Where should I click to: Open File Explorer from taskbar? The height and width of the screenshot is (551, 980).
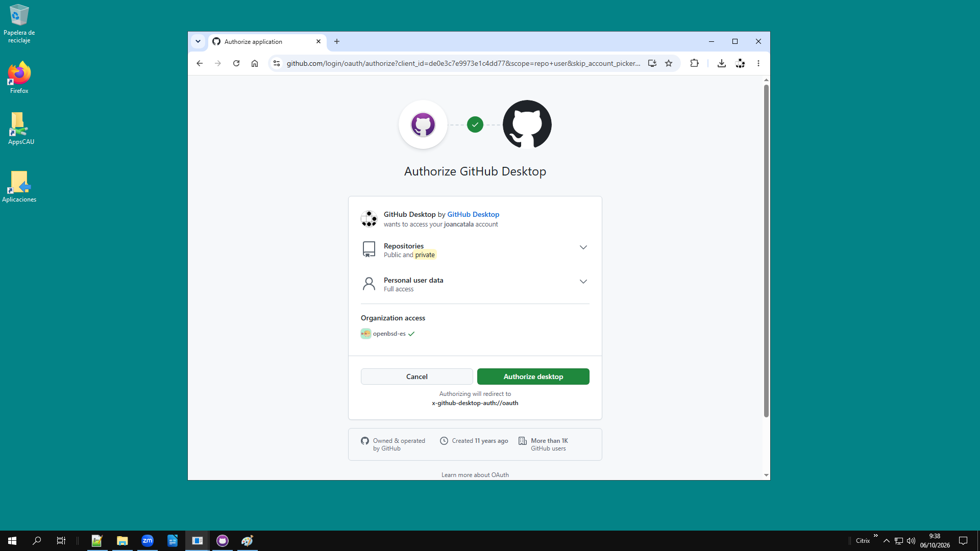[x=122, y=541]
